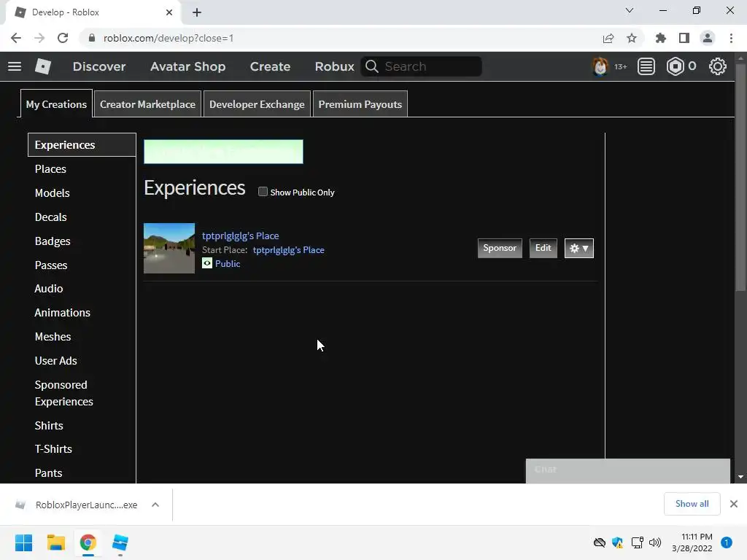Select Shirts in the sidebar
This screenshot has width=747, height=560.
49,425
